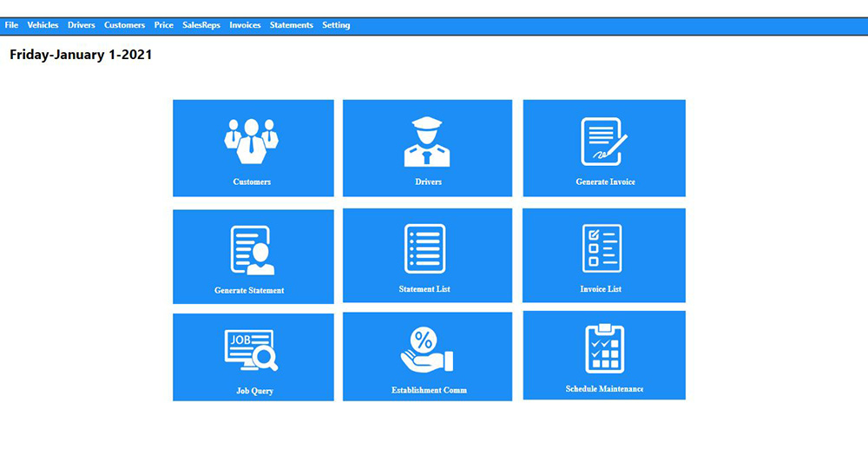Click the Generate Invoice document pen icon

(x=604, y=141)
